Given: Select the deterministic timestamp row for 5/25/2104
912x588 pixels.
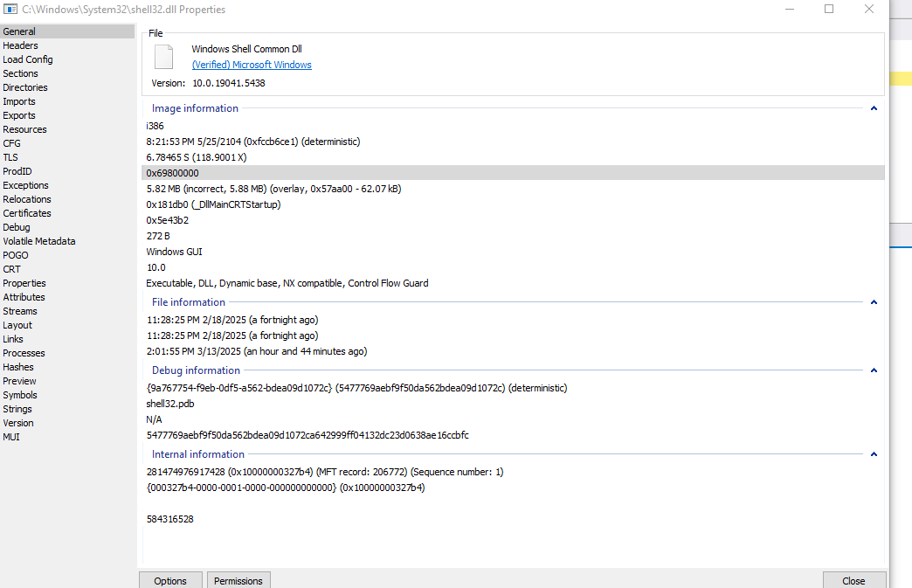Looking at the screenshot, I should 513,142.
